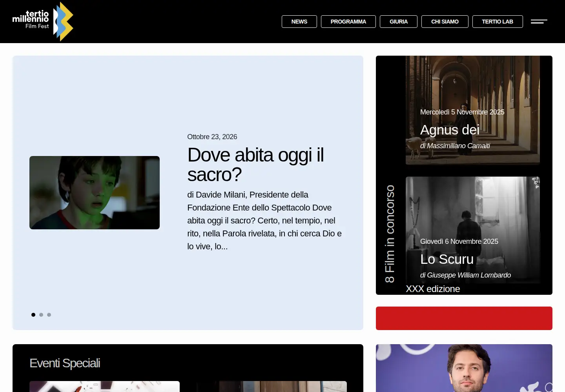Click the boy thumbnail in the slider
565x392 pixels.
tap(95, 192)
